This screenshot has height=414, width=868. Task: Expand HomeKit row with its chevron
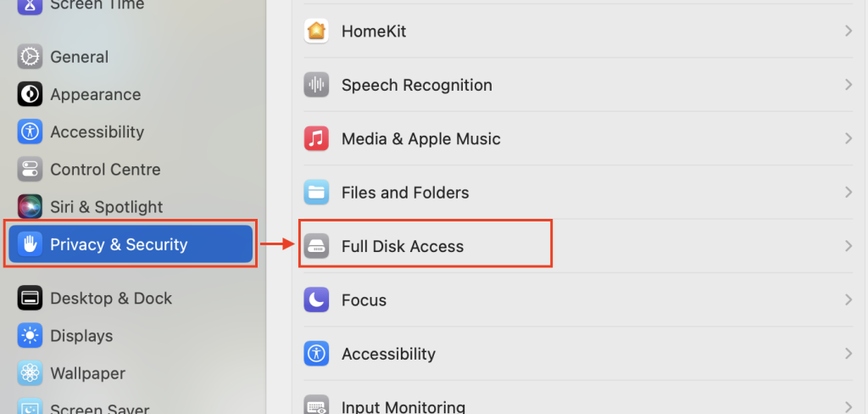[848, 31]
